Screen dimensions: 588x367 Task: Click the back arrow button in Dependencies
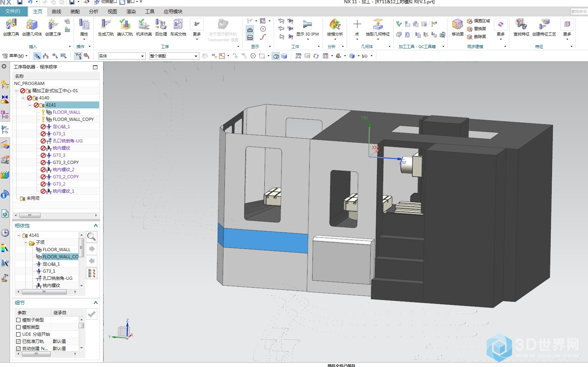tap(92, 261)
